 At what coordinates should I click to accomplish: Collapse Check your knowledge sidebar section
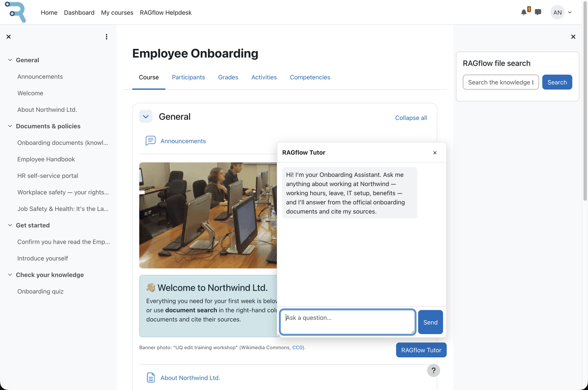[x=10, y=275]
